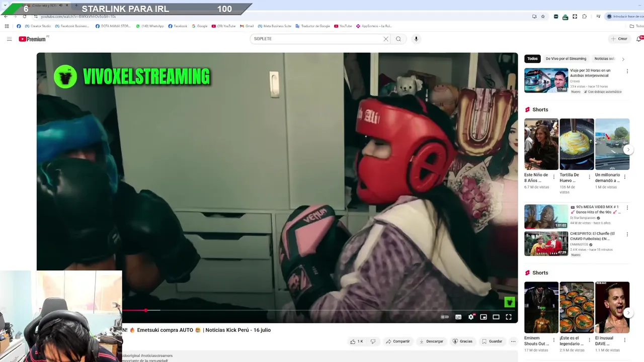The image size is (644, 362).
Task: Open options for Este Niño de 8 Años short
Action: [554, 177]
